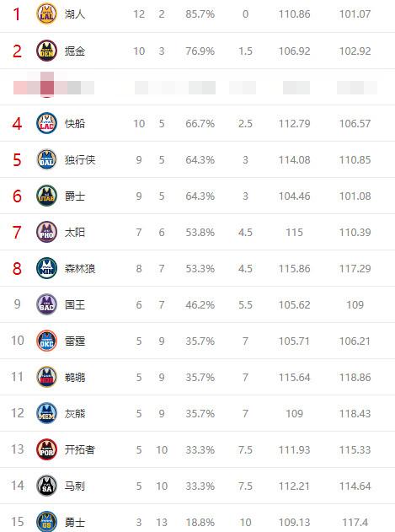Screen dimensions: 395x532
Task: Click the 独行侠 team name link
Action: coord(80,160)
